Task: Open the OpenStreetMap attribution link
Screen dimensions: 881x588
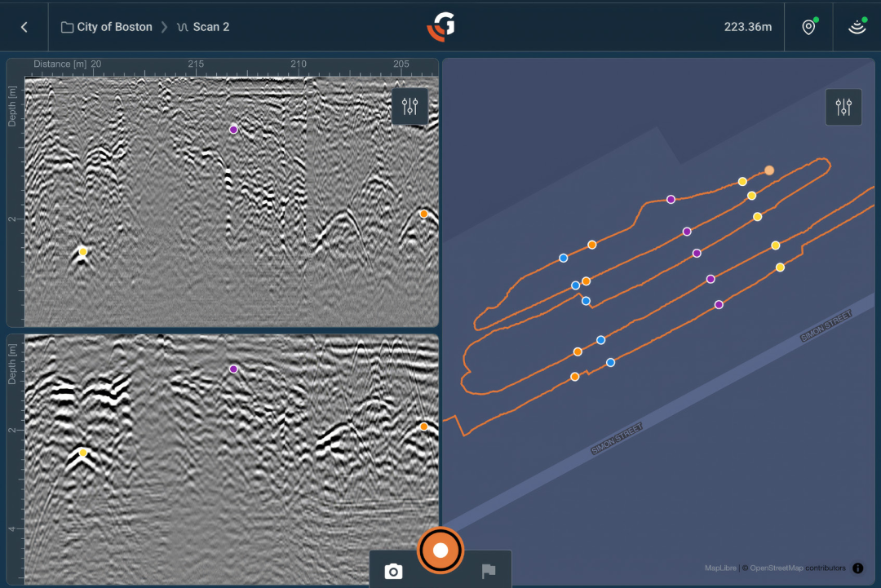Action: (776, 568)
